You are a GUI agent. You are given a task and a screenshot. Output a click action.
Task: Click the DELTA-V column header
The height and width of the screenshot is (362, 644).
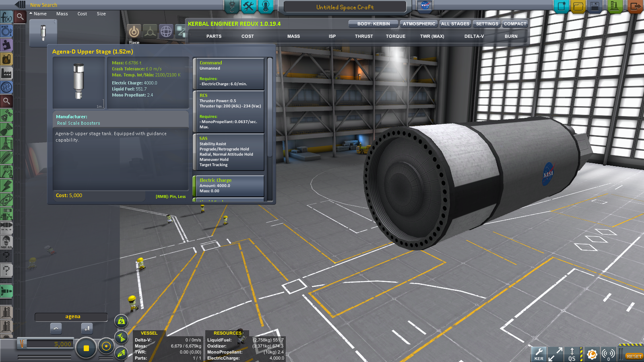(x=474, y=36)
